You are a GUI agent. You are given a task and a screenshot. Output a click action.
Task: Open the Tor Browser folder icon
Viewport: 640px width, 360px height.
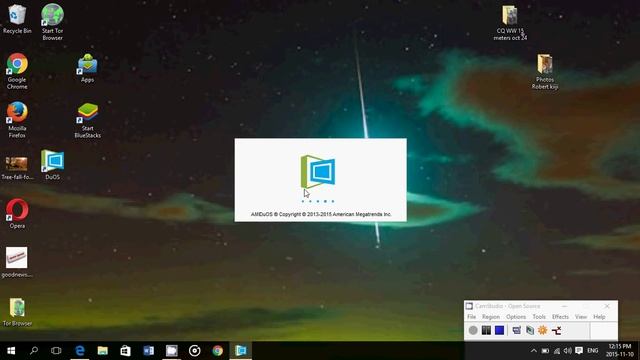(17, 312)
